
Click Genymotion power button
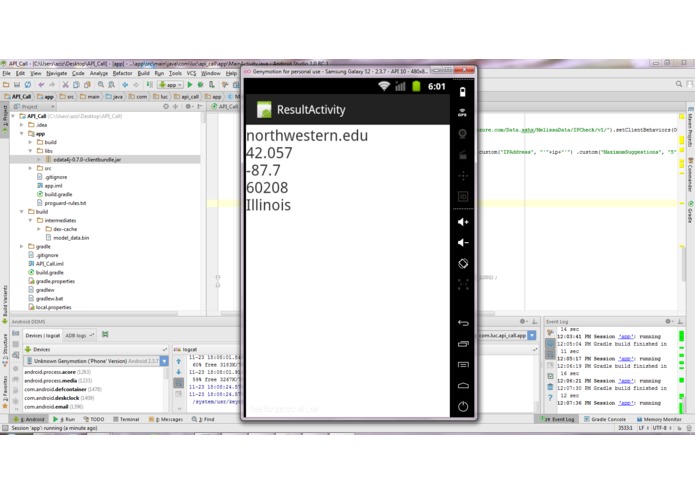(463, 406)
